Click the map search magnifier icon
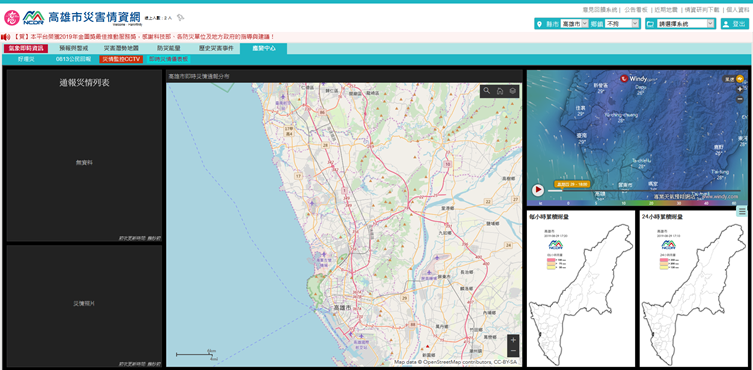The height and width of the screenshot is (370, 753). [x=486, y=91]
